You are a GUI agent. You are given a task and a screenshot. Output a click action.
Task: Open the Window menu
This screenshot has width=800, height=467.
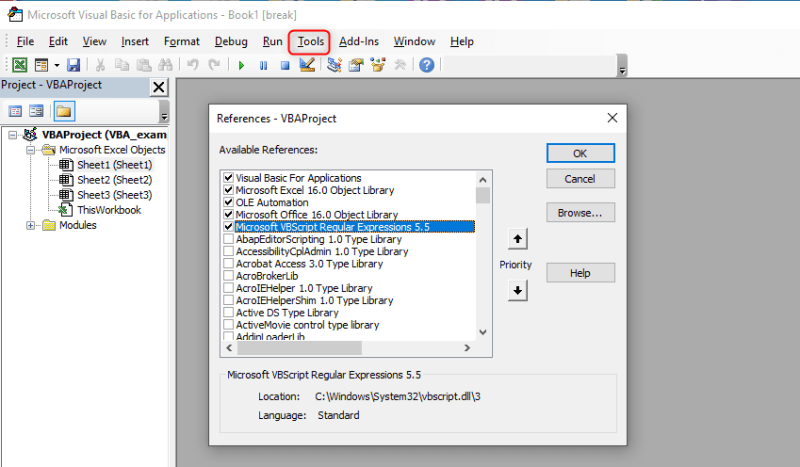point(414,41)
